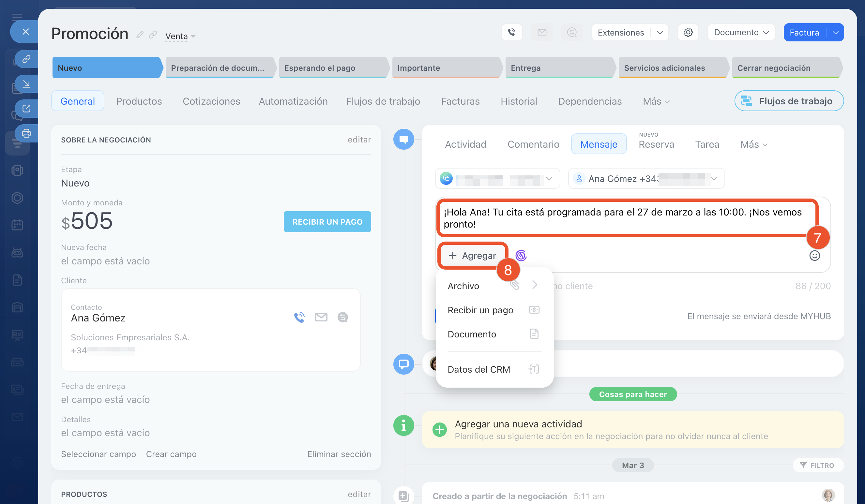Copy link via chain icon beside title
The width and height of the screenshot is (865, 504).
point(153,35)
